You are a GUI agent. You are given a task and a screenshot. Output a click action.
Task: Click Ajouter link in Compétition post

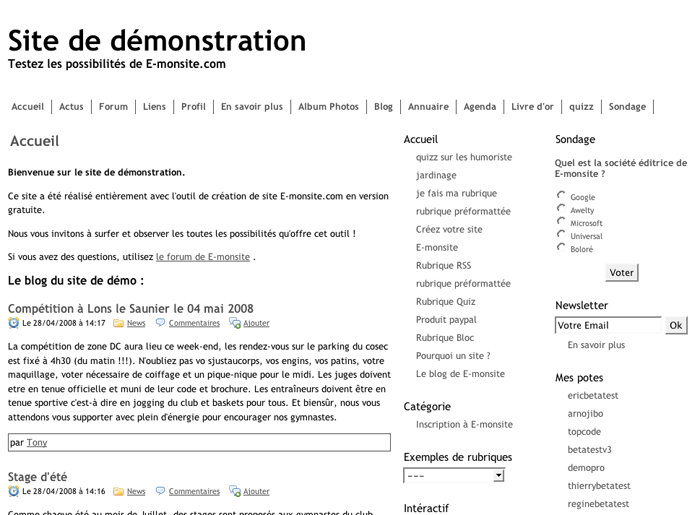[x=256, y=323]
